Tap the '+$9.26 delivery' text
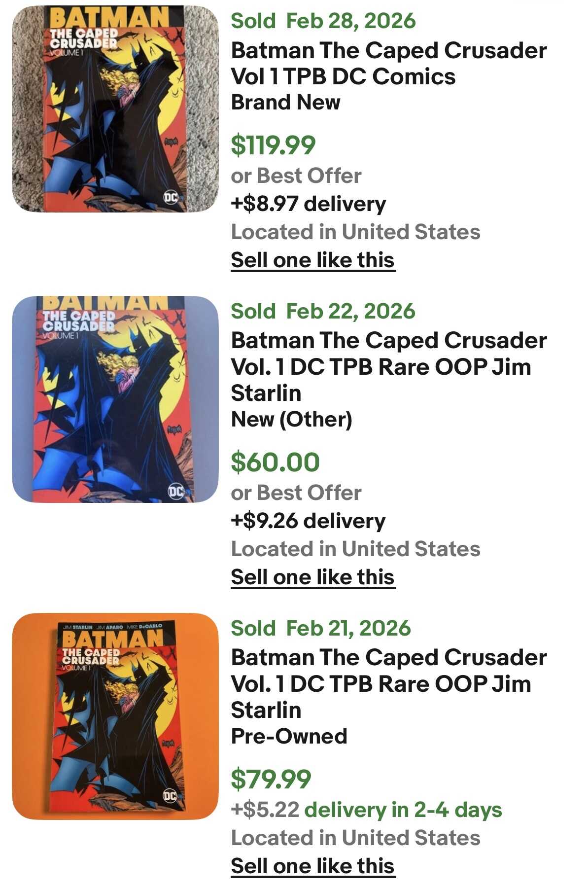This screenshot has width=588, height=889. pos(308,521)
